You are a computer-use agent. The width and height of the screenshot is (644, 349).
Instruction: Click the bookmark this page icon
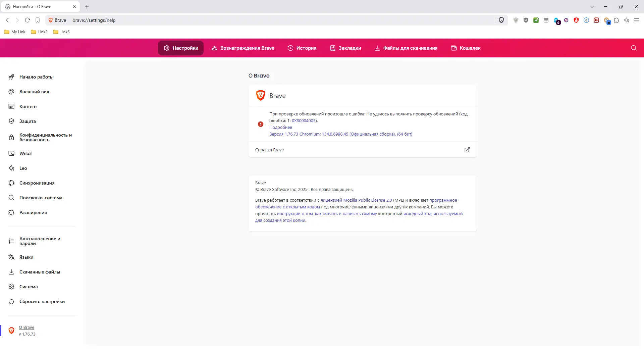pos(38,20)
